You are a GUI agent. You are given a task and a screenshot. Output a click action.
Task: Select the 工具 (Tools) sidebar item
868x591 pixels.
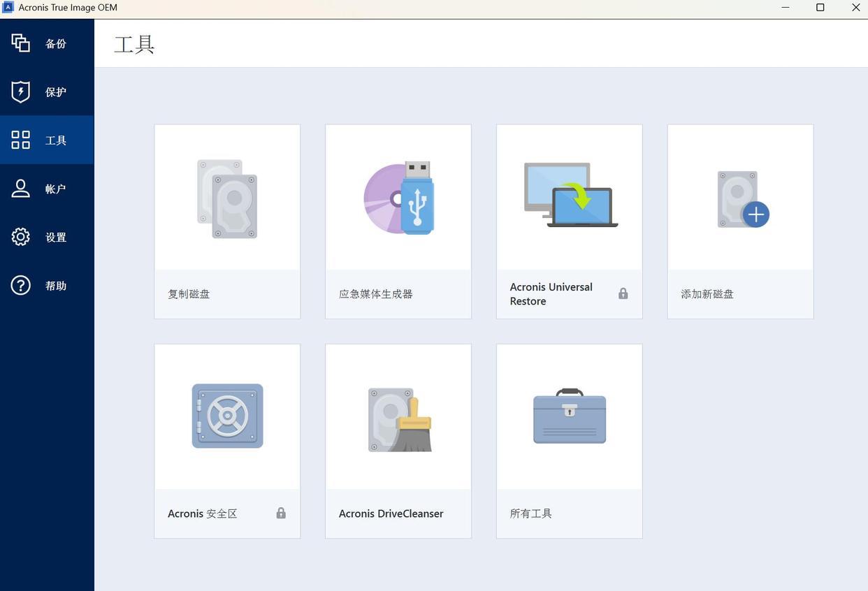[47, 140]
